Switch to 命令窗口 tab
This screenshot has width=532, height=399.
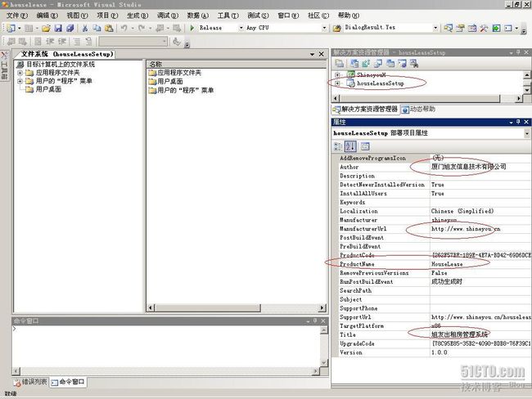pos(68,382)
